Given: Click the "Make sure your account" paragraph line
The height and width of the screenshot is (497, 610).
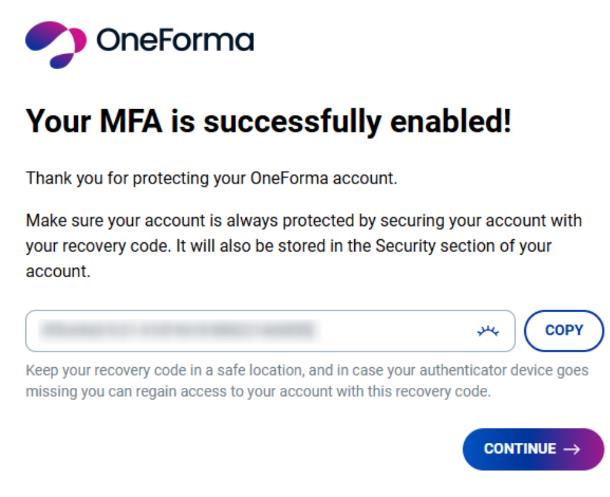Looking at the screenshot, I should point(304,221).
